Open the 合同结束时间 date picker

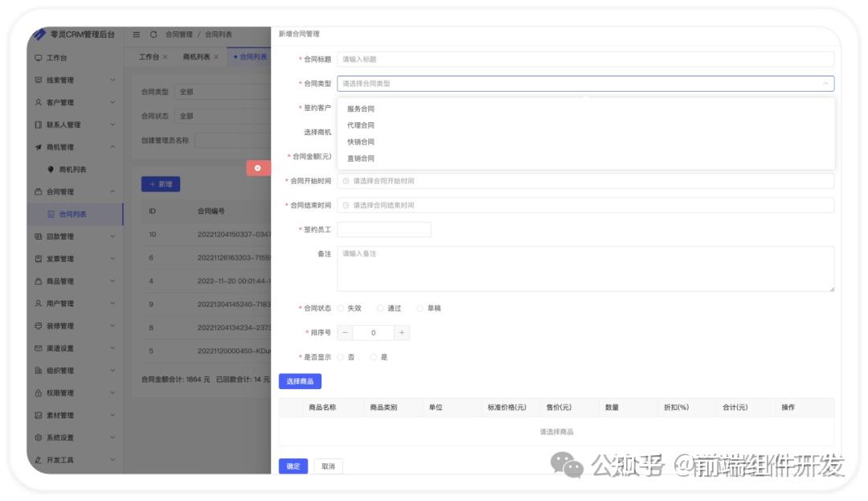tap(586, 205)
